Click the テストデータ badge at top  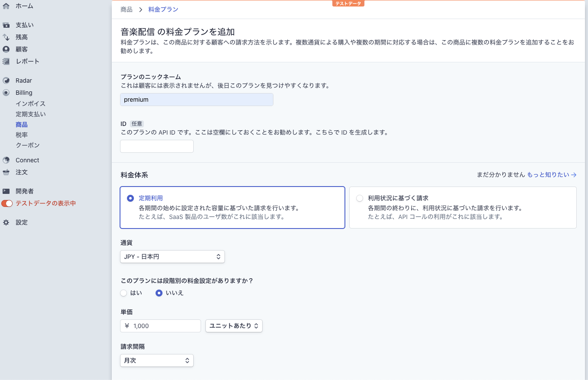point(348,3)
